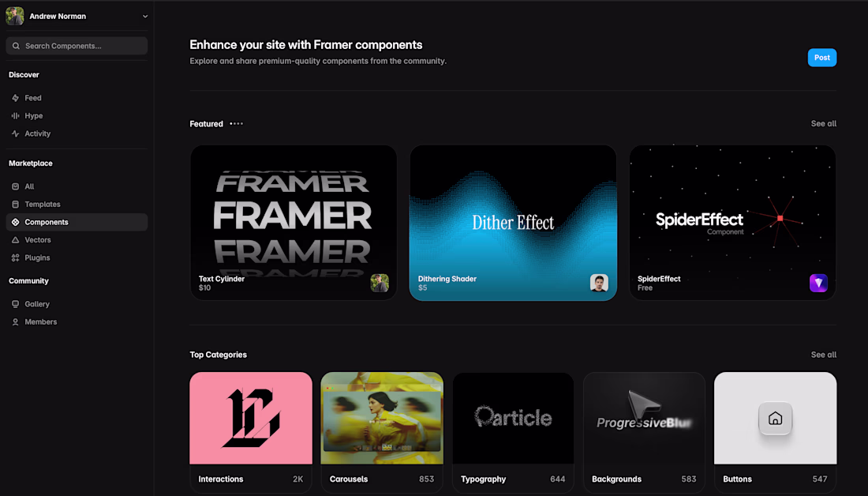
Task: Click the Feed lightning icon
Action: tap(16, 98)
